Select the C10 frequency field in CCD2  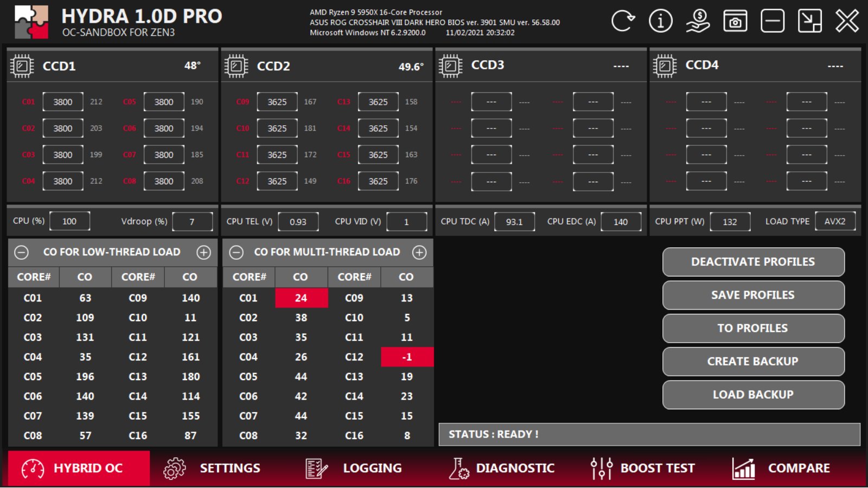pyautogui.click(x=277, y=129)
